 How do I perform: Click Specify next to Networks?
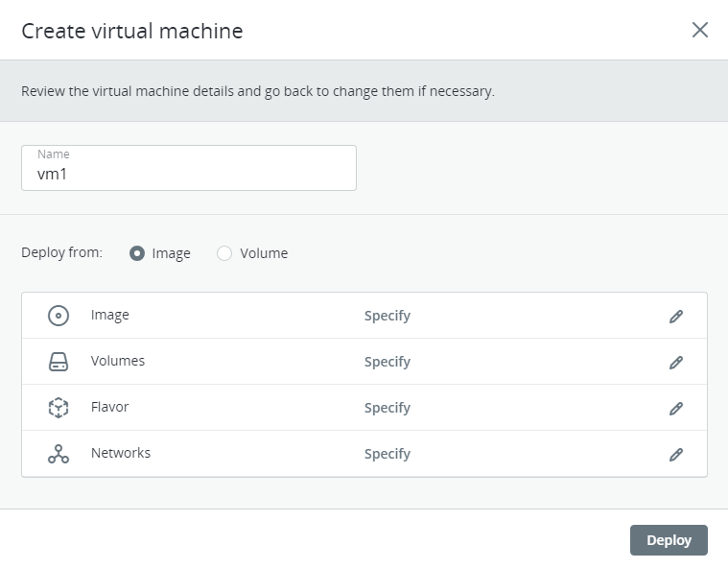point(387,454)
